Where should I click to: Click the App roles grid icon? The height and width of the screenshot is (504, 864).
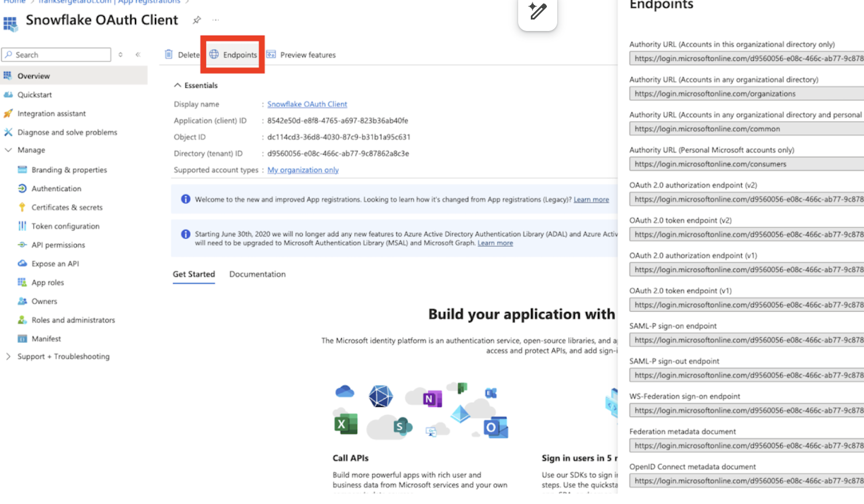[x=22, y=282]
